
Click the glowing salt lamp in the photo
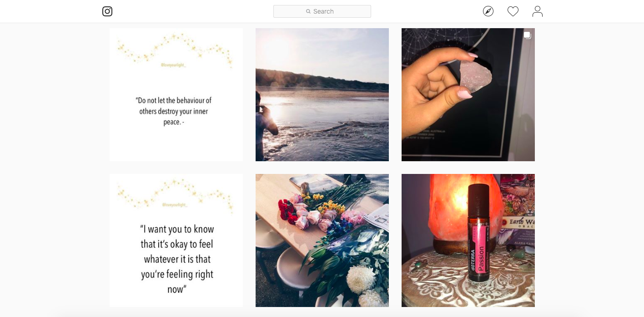[x=450, y=209]
